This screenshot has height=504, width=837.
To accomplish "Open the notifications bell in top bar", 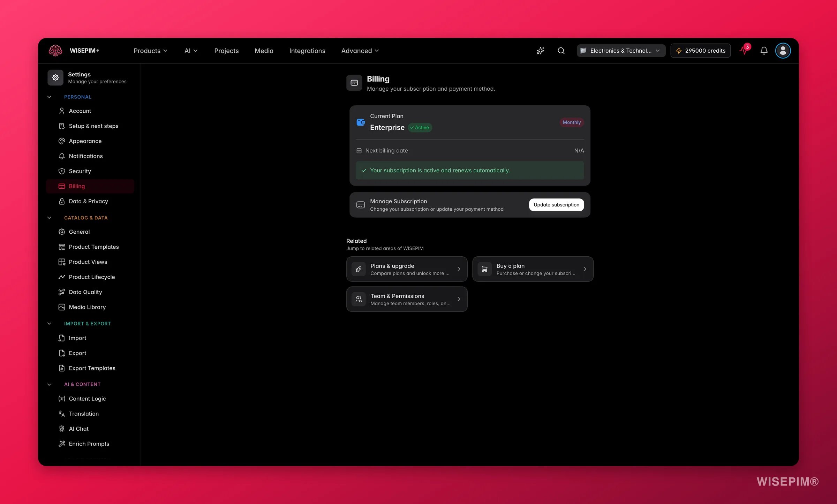I will (x=764, y=51).
